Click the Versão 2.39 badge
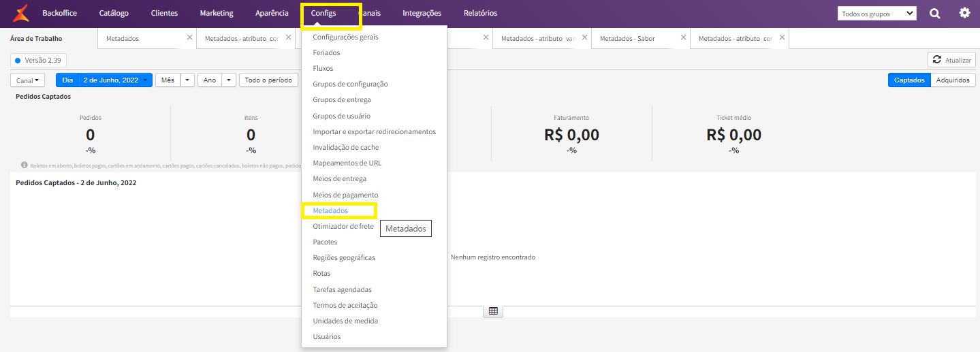Viewport: 980px width, 352px height. (38, 60)
